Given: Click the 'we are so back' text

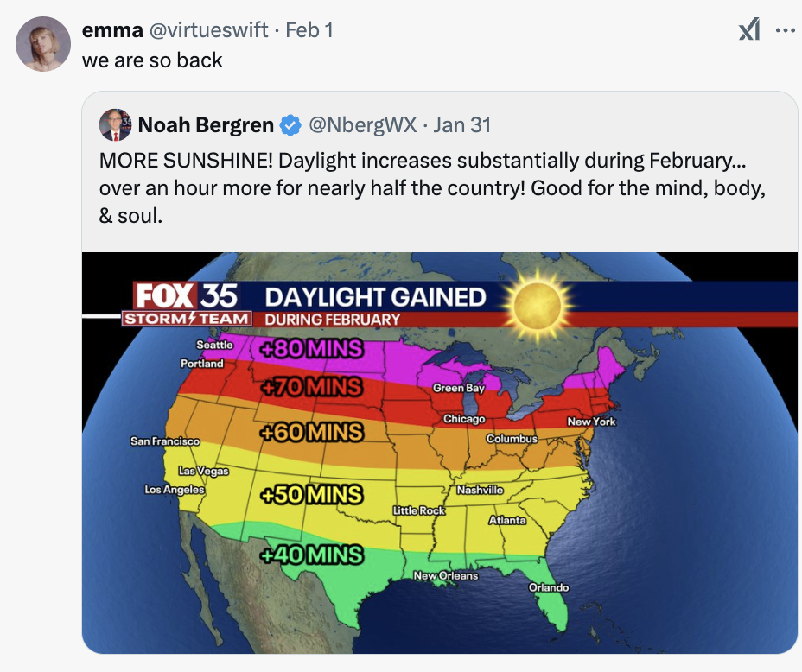Looking at the screenshot, I should [152, 60].
